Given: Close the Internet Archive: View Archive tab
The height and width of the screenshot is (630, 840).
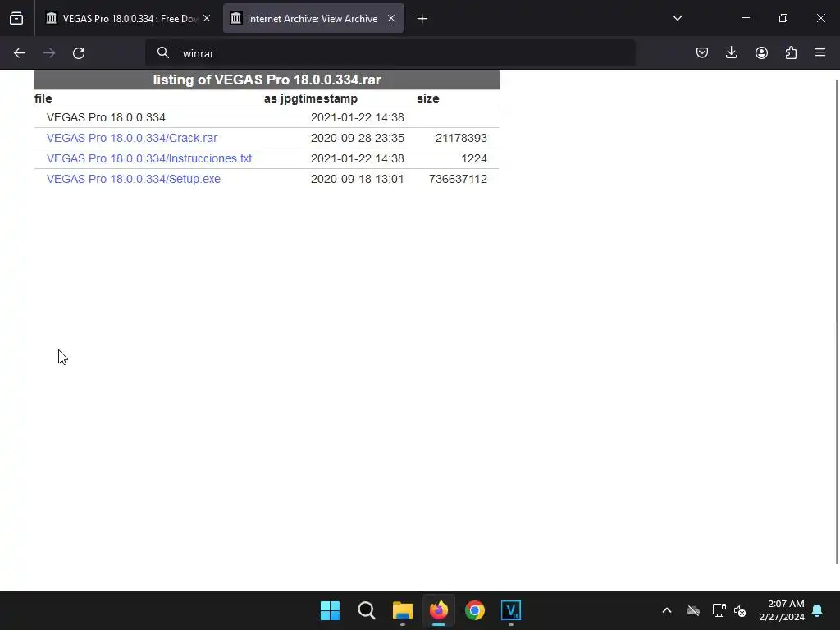Looking at the screenshot, I should coord(391,18).
